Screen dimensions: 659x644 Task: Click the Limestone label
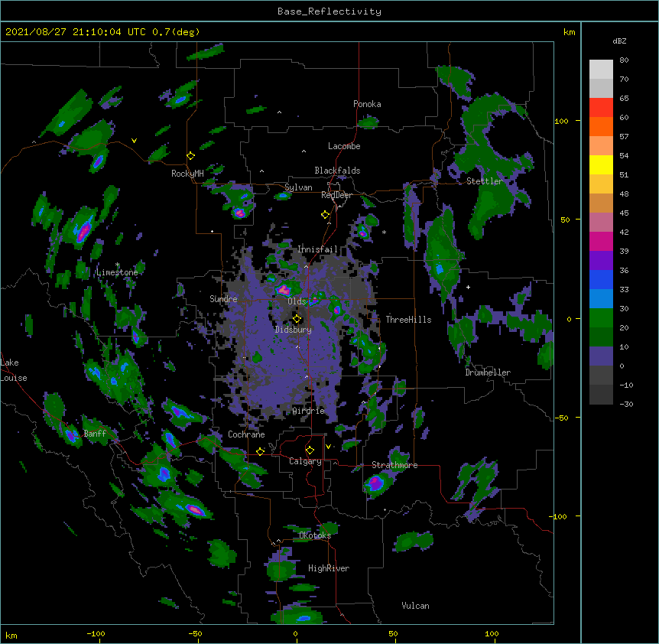117,272
